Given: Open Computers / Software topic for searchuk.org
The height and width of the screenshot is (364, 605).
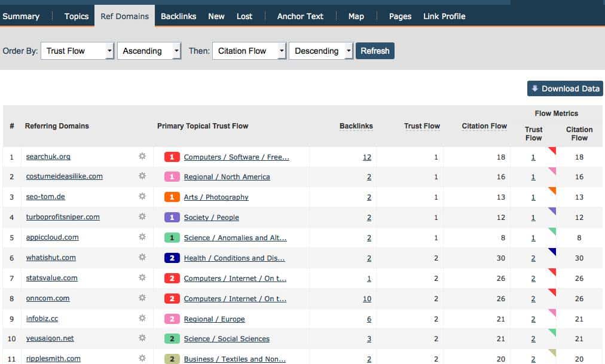Looking at the screenshot, I should point(237,157).
